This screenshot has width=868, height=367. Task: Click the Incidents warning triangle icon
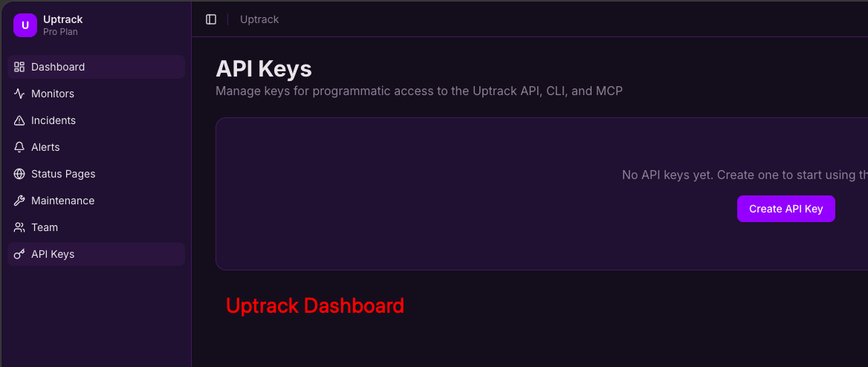pyautogui.click(x=19, y=120)
